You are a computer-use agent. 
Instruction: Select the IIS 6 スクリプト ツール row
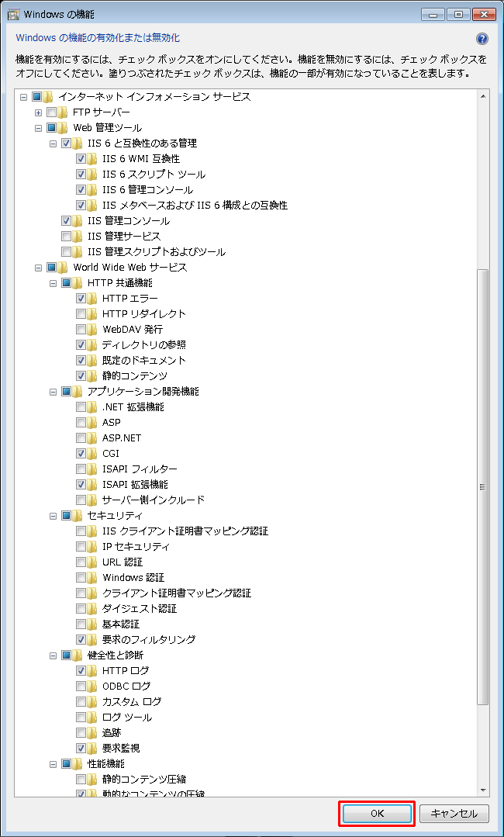tap(154, 174)
